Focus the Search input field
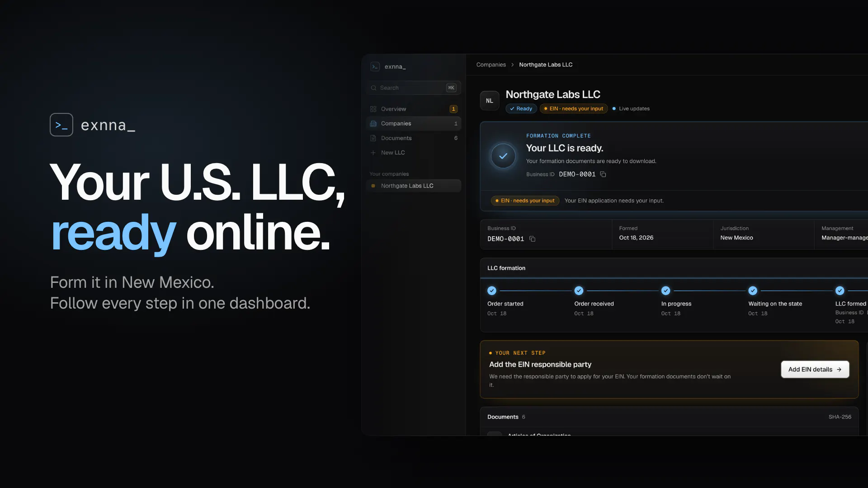The image size is (868, 488). [x=414, y=88]
